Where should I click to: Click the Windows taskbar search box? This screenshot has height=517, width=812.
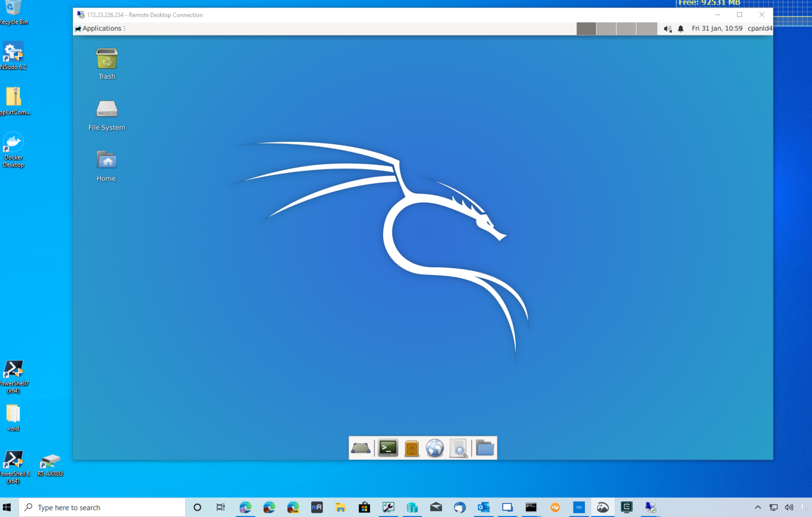click(x=103, y=507)
